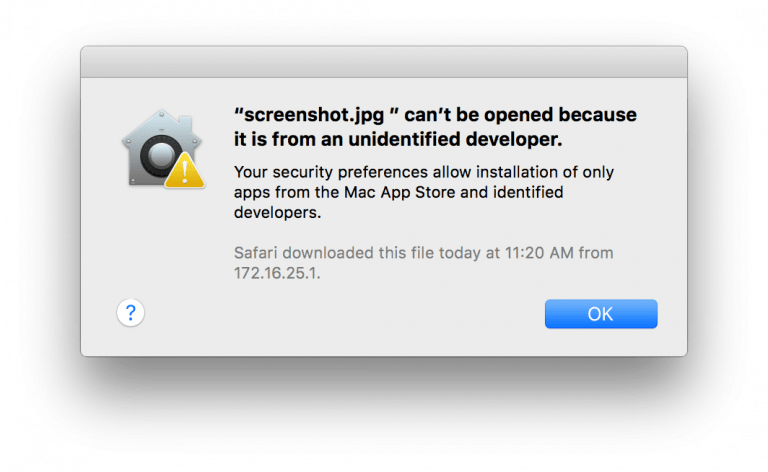768x472 pixels.
Task: Click the dialog's empty title bar
Action: (384, 62)
